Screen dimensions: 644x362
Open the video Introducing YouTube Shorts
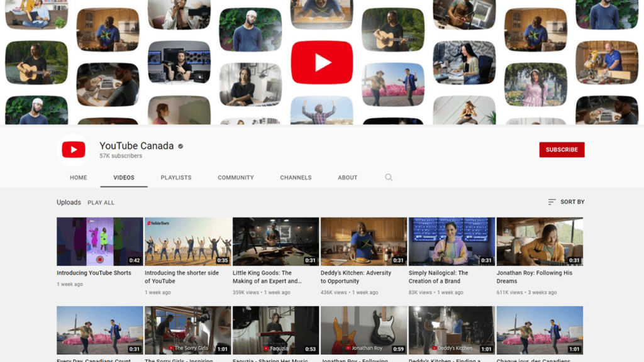point(99,241)
